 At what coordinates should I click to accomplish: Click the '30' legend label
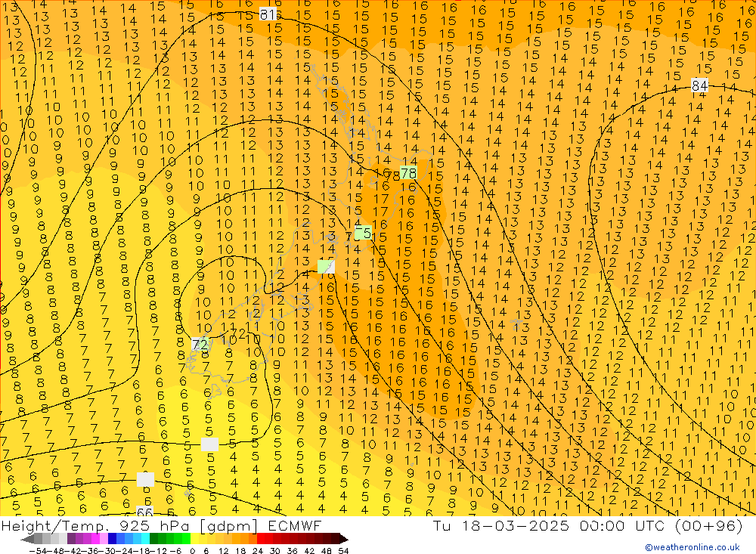click(x=275, y=551)
